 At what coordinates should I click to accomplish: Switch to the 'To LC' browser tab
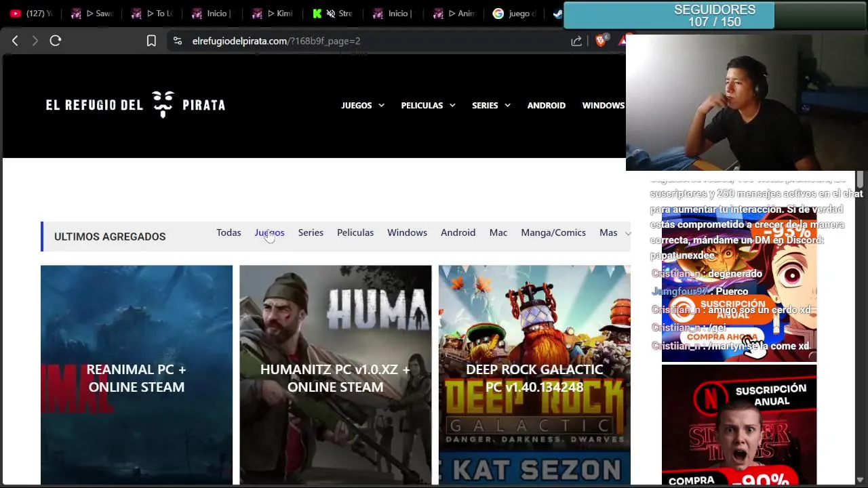point(152,14)
